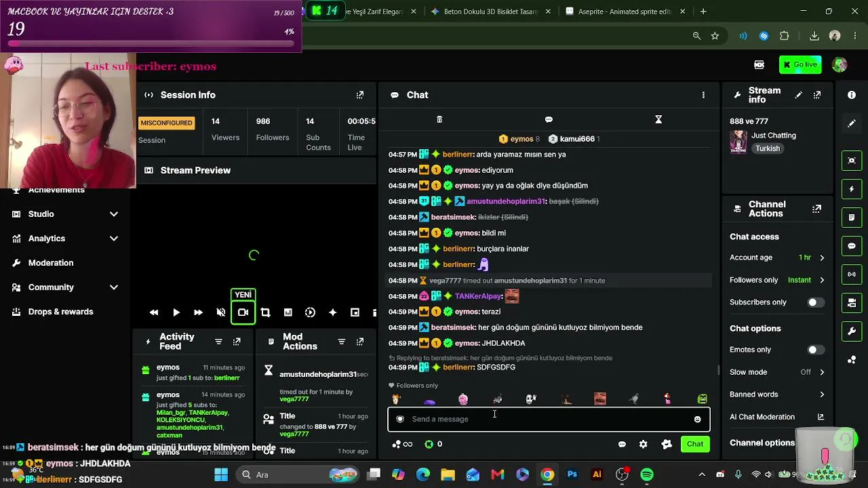Open the Followers only duration setting

pos(778,280)
